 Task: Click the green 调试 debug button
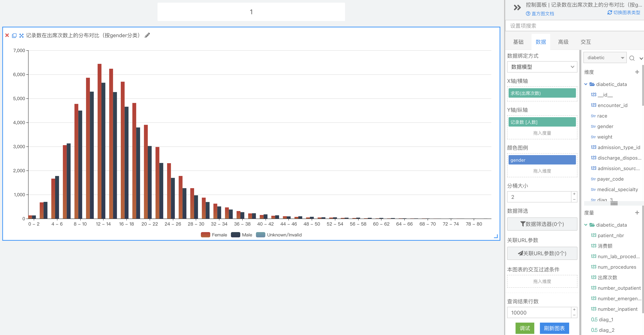click(x=525, y=328)
